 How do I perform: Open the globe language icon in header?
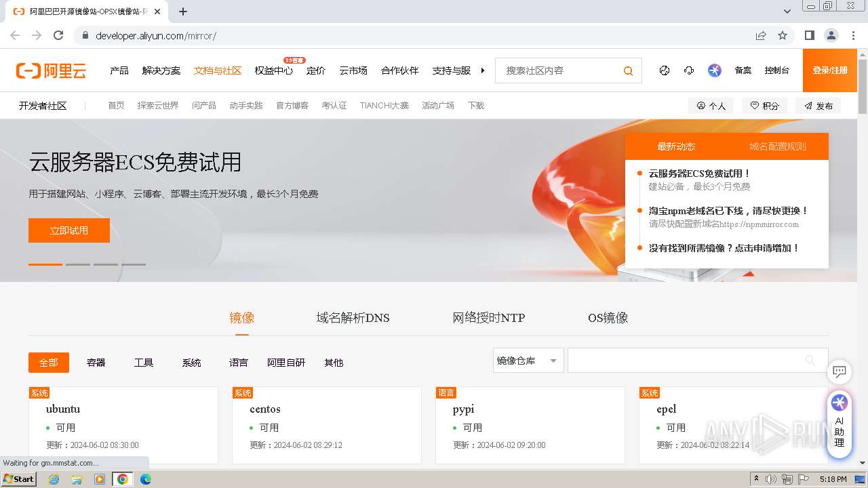pyautogui.click(x=665, y=70)
